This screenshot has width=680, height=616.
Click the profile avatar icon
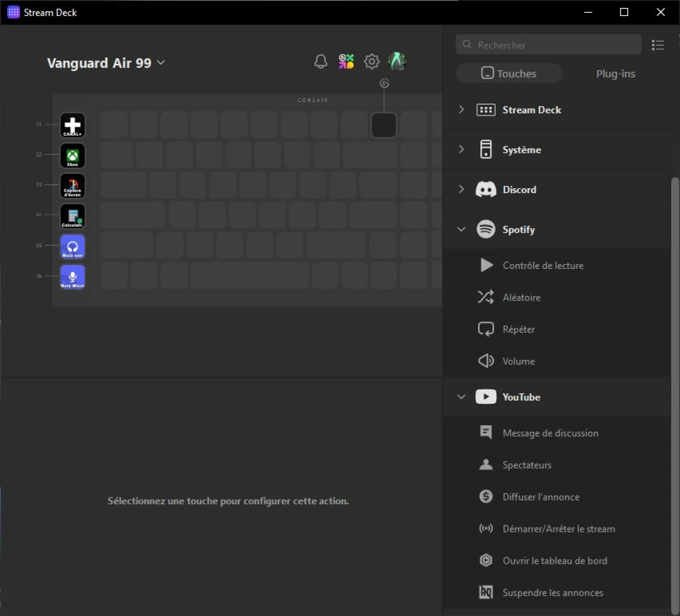tap(397, 61)
